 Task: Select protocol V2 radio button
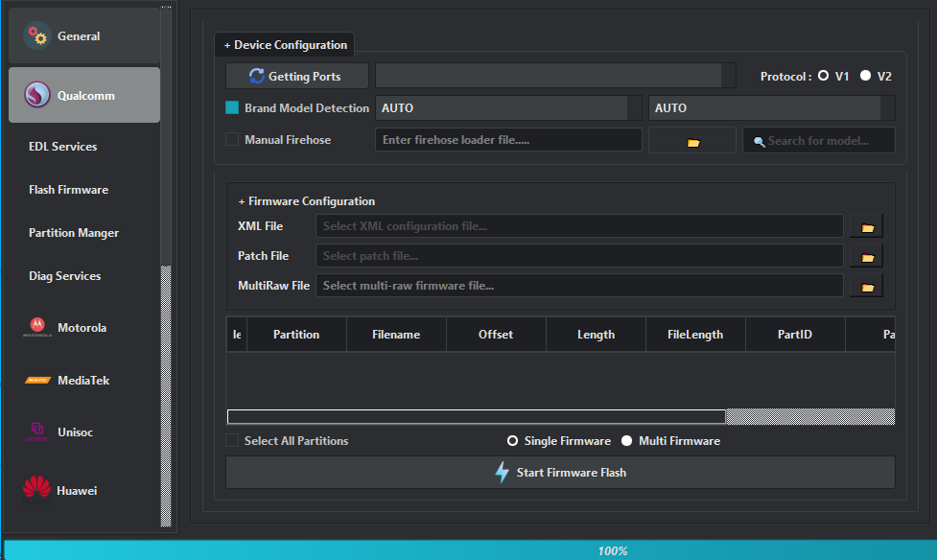pyautogui.click(x=865, y=77)
